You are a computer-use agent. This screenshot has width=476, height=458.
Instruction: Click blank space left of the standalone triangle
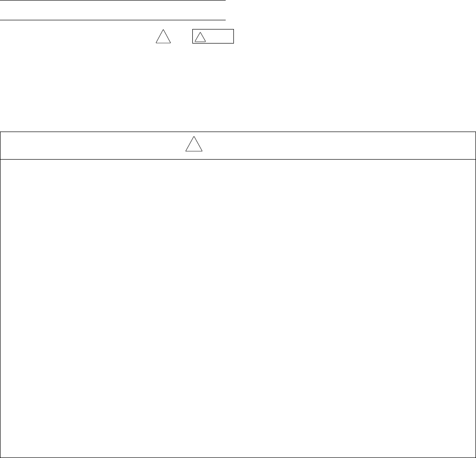(x=78, y=36)
